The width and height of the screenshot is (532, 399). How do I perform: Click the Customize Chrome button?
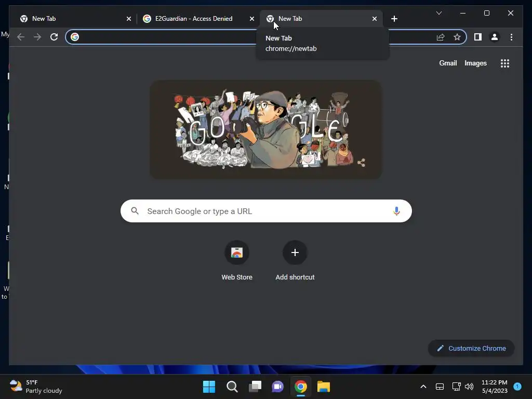point(471,349)
